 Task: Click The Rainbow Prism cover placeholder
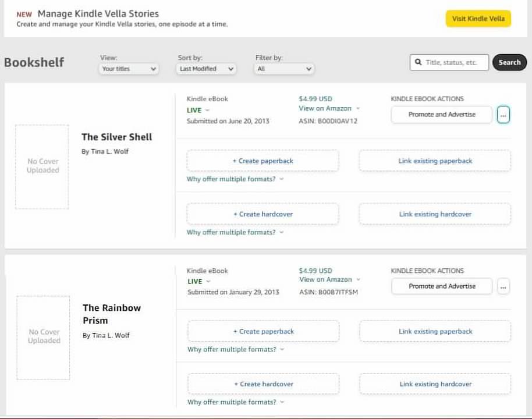[x=44, y=338]
